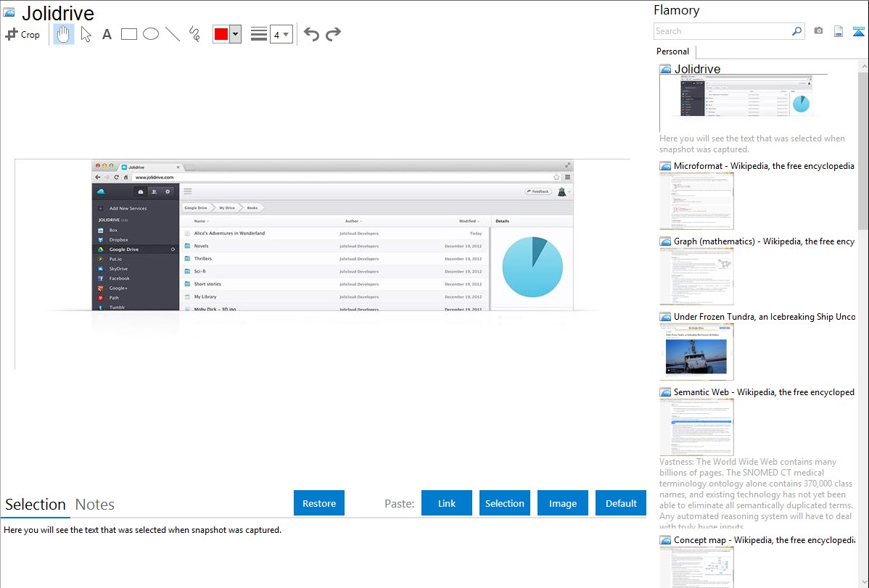Switch to the Personal tab
869x588 pixels.
point(672,51)
